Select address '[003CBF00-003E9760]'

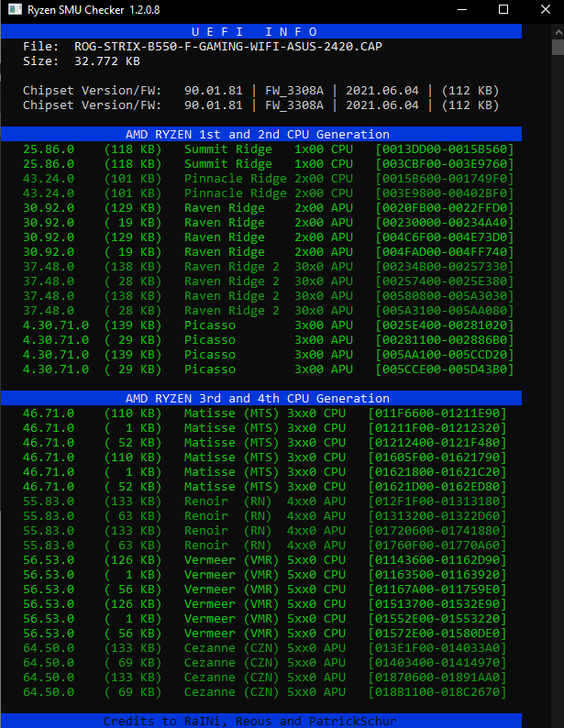(445, 164)
